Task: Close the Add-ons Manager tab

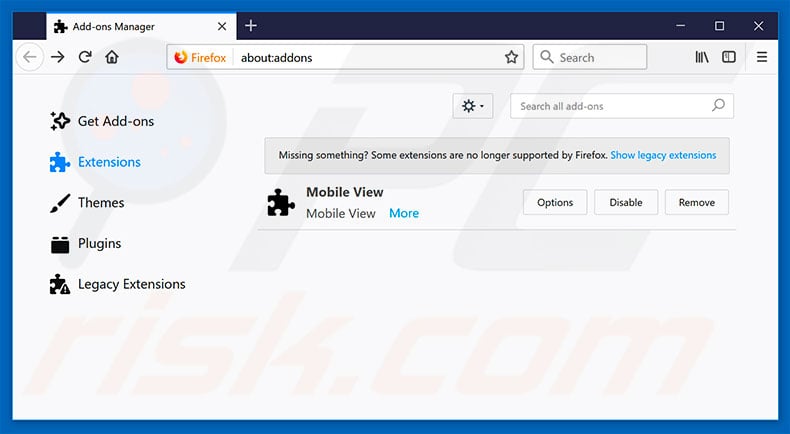Action: pos(222,26)
